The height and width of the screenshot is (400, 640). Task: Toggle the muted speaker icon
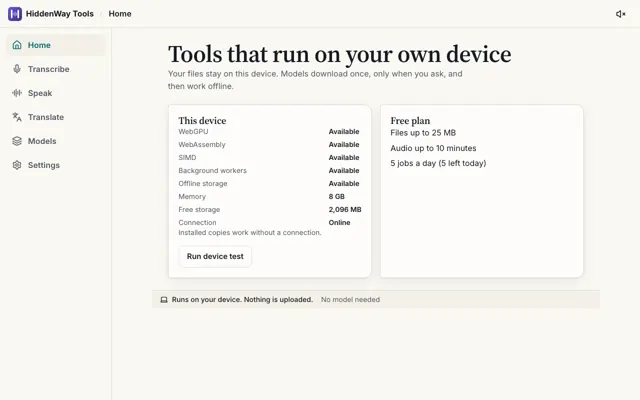click(x=620, y=14)
